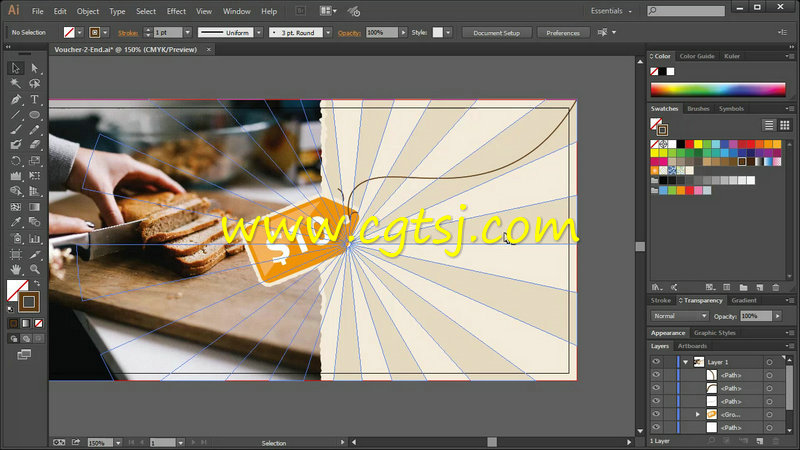Select the Magic Wand tool
The height and width of the screenshot is (450, 800).
tap(16, 83)
